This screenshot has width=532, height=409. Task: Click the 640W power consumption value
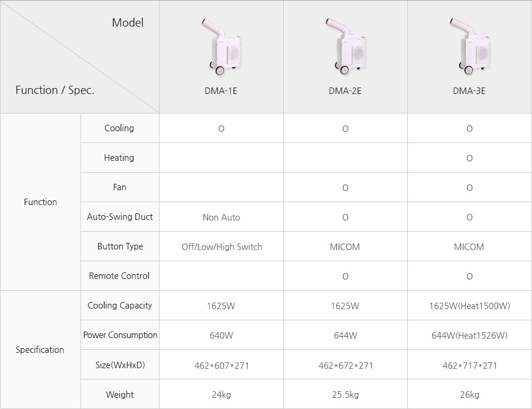[221, 336]
